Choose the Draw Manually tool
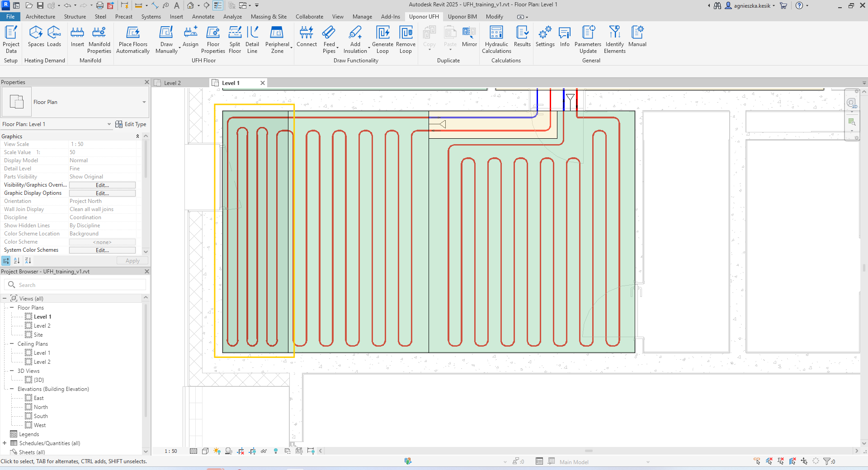 166,39
